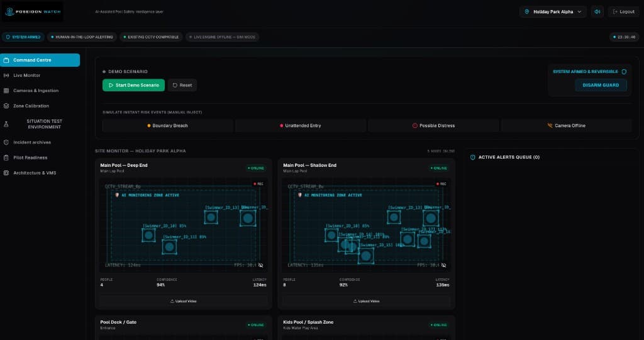Click the Active Alerts Queue (0) heading
The image size is (644, 340).
coord(509,157)
